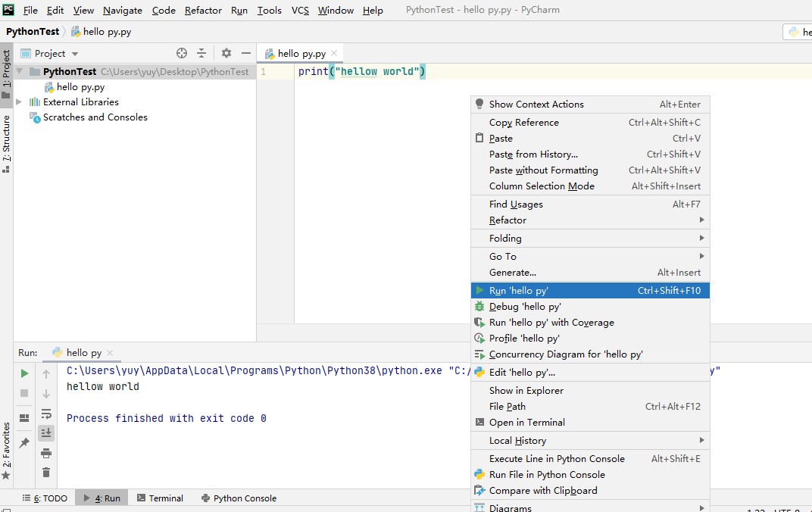Click the down arrow in the Run toolbar
The width and height of the screenshot is (812, 512).
point(46,393)
